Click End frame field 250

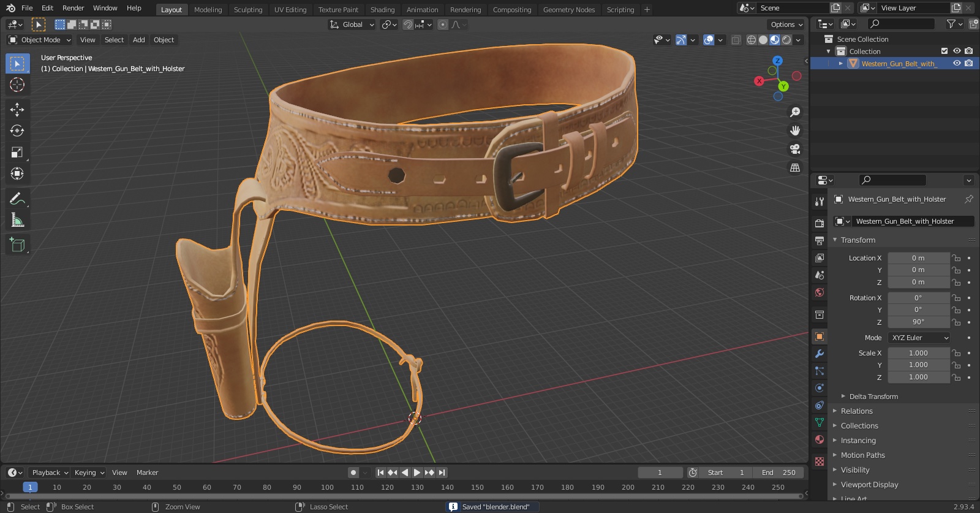click(779, 473)
